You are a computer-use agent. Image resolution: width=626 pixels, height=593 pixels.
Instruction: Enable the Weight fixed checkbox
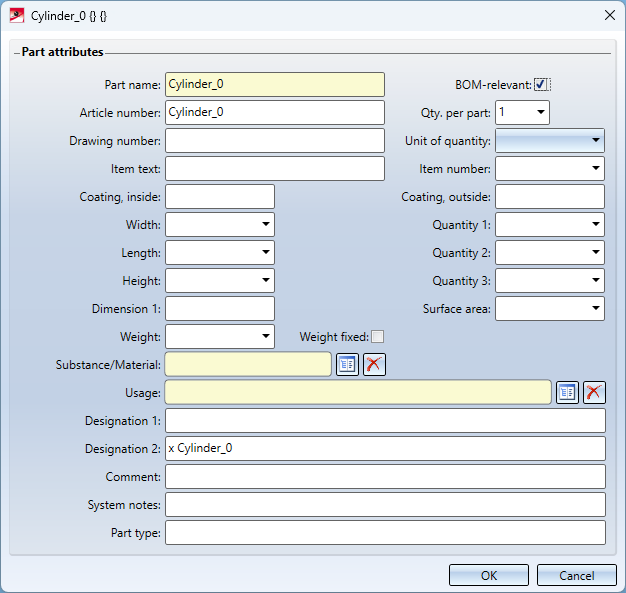coord(377,337)
